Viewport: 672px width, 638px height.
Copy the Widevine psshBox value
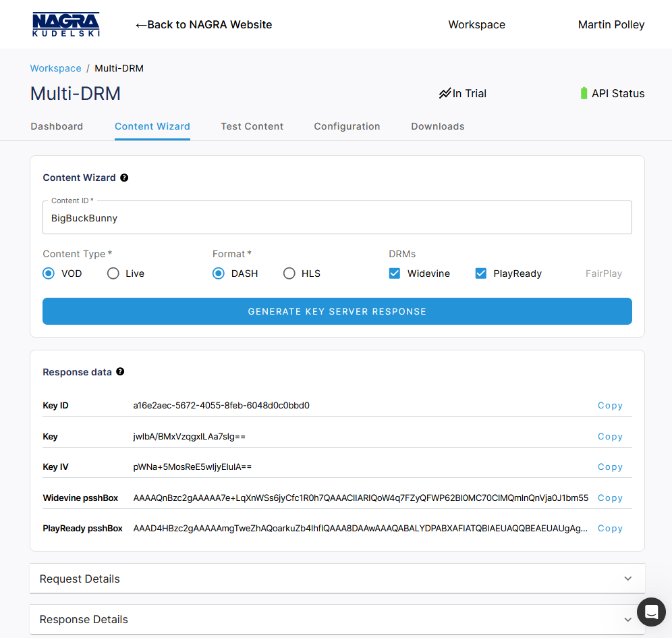coord(610,498)
